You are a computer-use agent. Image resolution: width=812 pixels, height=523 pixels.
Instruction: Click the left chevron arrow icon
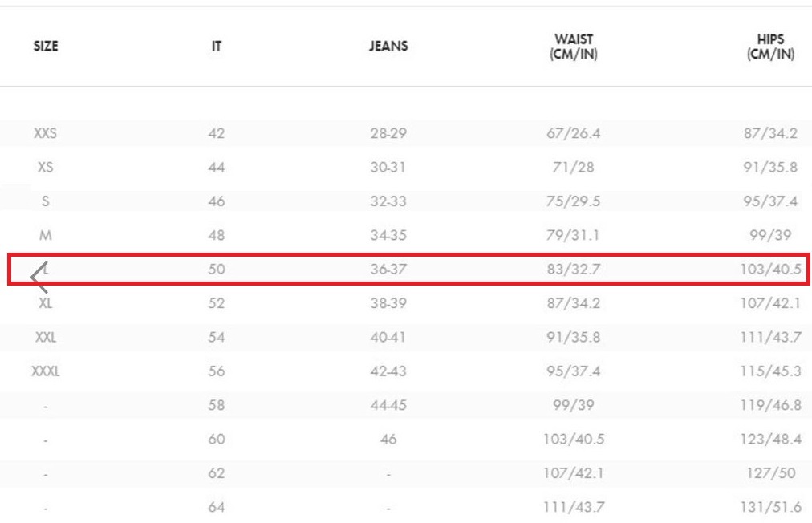click(x=39, y=278)
